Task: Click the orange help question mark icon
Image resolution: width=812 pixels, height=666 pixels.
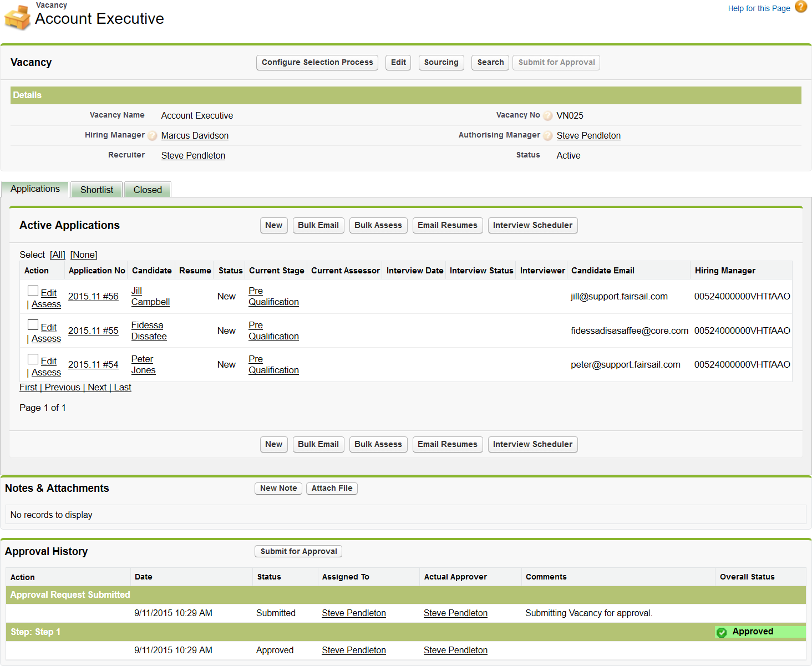Action: point(800,7)
